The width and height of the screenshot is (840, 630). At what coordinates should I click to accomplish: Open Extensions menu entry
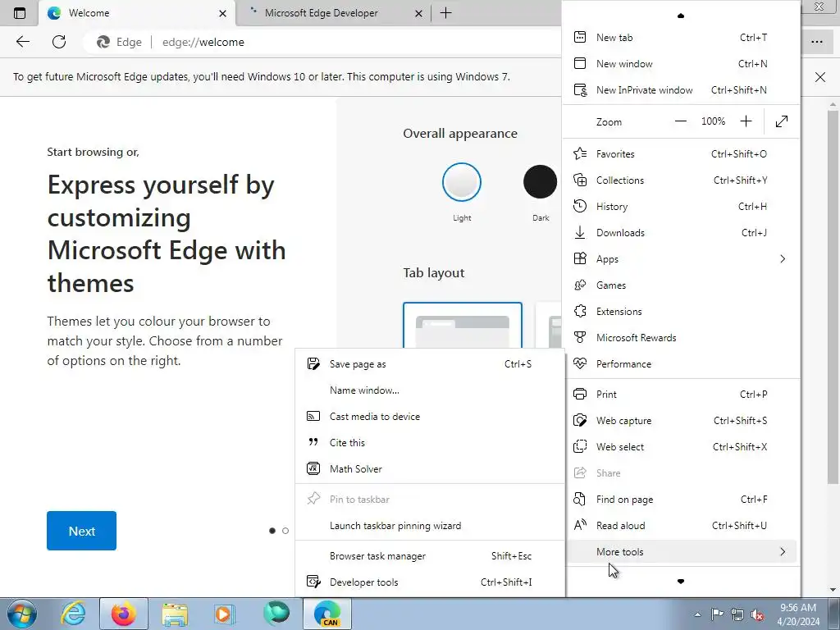(681, 312)
